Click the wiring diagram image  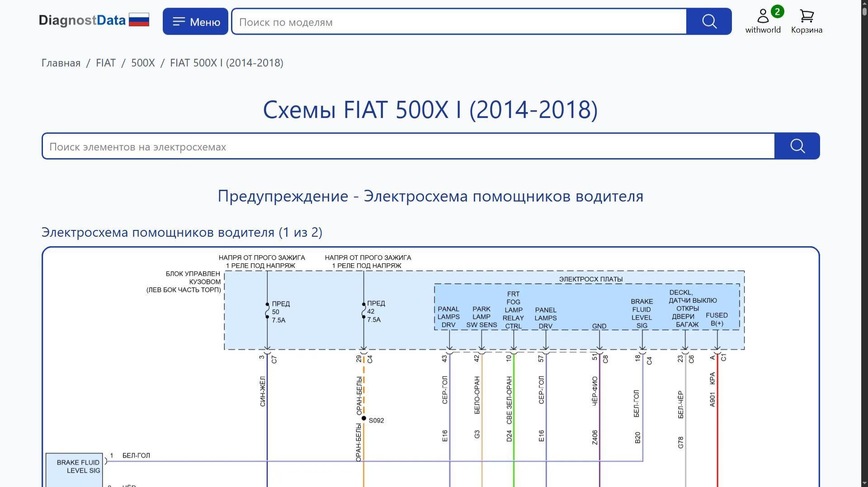429,361
